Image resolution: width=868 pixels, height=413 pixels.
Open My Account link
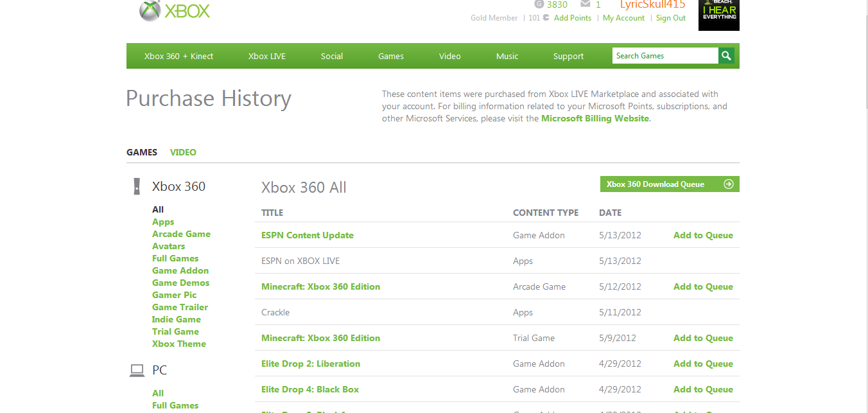pos(623,18)
